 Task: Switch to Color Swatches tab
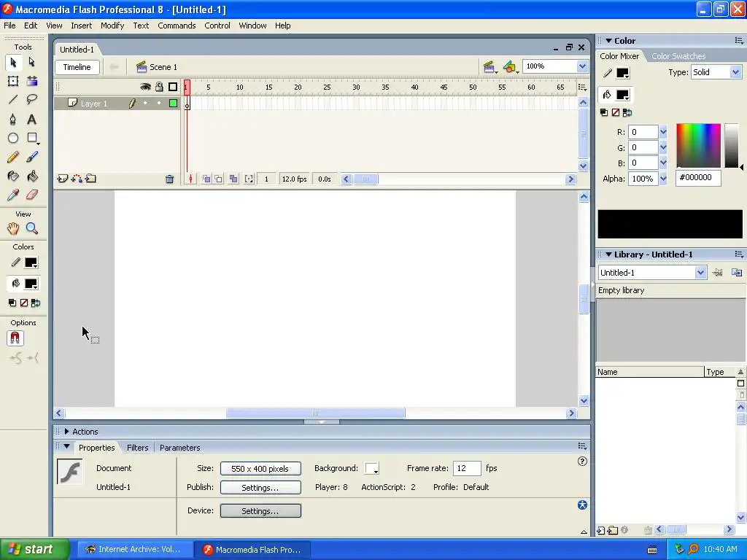point(678,56)
